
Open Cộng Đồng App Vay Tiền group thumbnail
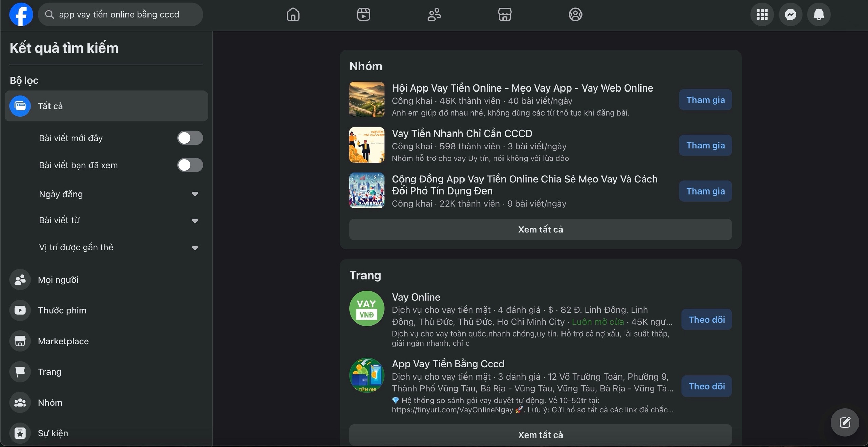point(367,190)
